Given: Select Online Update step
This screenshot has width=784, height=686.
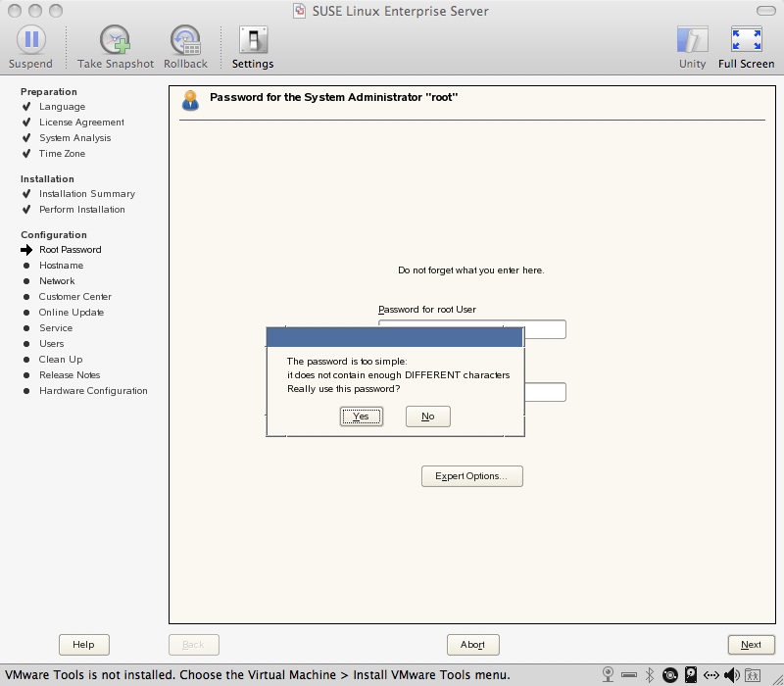Looking at the screenshot, I should pyautogui.click(x=72, y=313).
